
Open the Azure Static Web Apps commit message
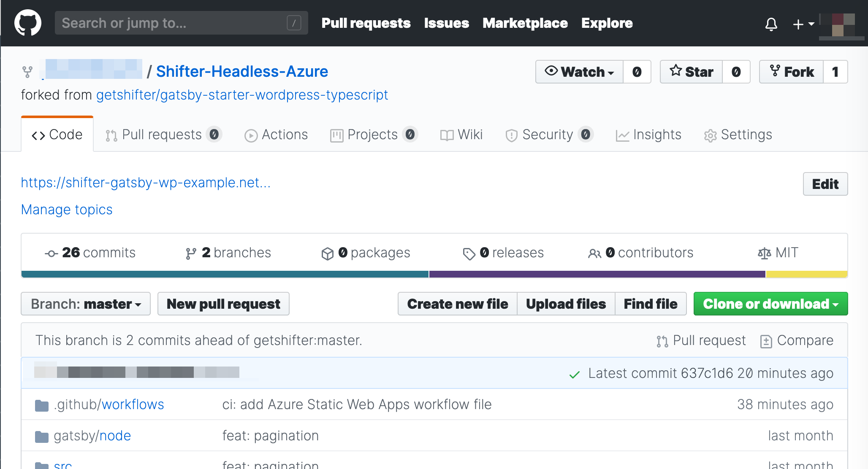[357, 404]
